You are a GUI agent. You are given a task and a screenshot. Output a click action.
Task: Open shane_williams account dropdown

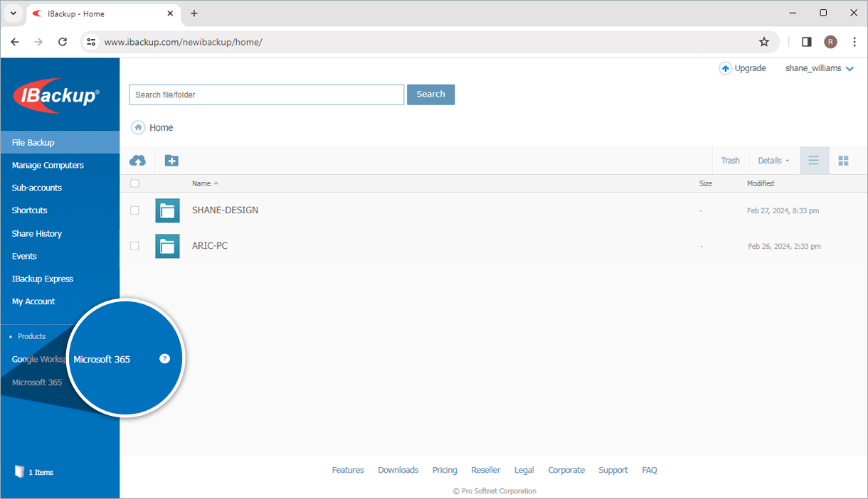pyautogui.click(x=819, y=68)
